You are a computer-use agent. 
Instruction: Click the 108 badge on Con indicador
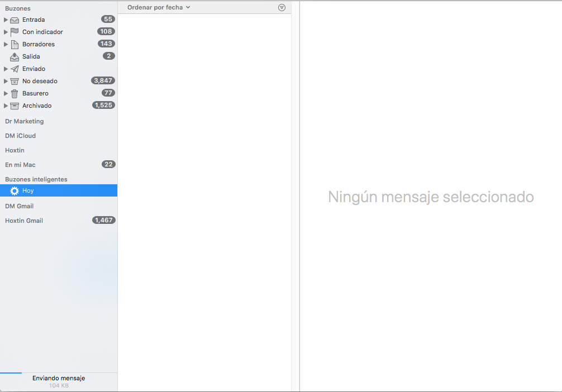[x=106, y=31]
